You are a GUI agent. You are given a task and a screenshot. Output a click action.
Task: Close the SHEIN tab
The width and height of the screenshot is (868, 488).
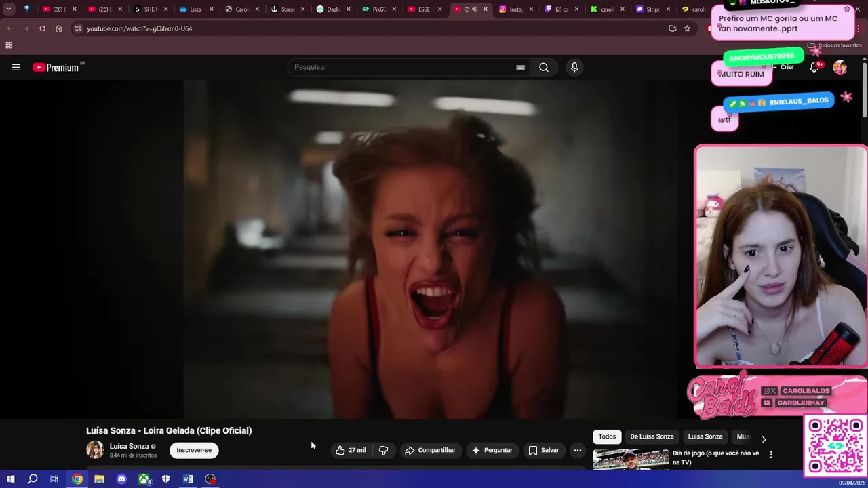(x=165, y=9)
